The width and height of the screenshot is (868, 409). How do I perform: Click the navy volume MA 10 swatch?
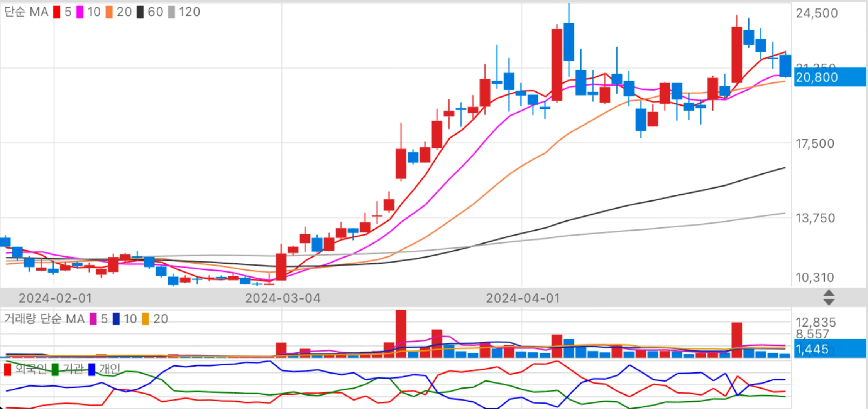116,319
